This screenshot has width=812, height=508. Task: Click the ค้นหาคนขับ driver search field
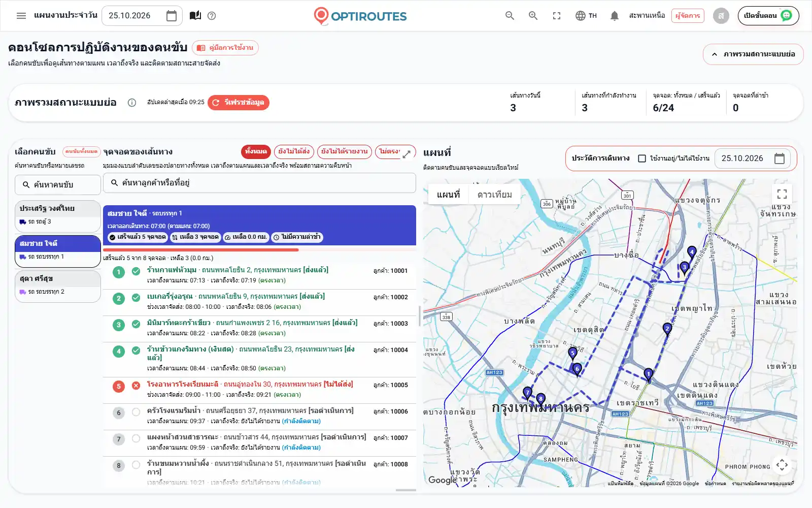coord(58,185)
